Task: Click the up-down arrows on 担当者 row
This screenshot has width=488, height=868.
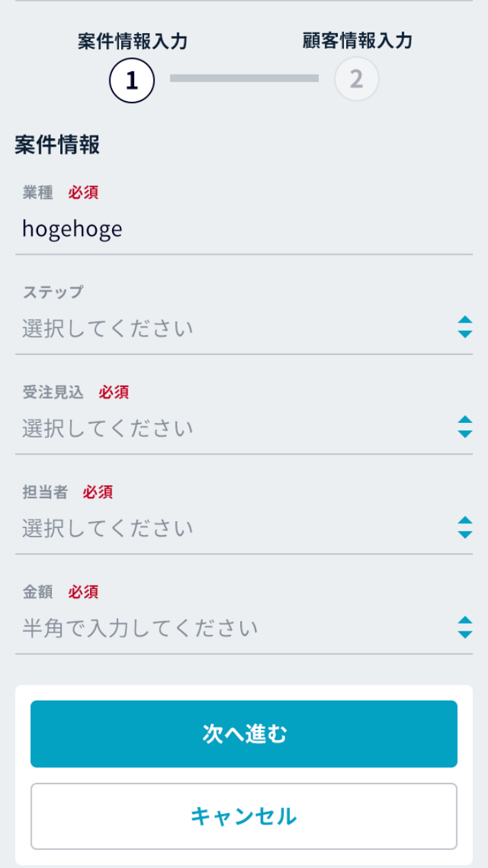Action: [465, 527]
